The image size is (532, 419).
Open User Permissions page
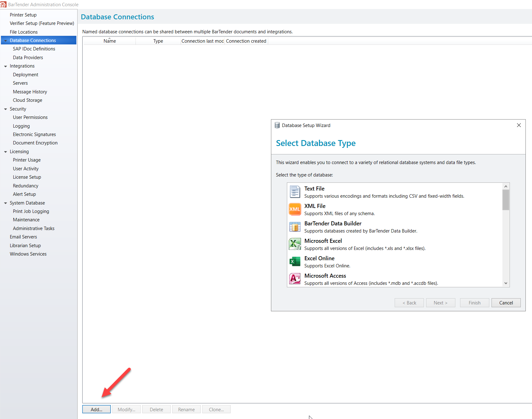pyautogui.click(x=30, y=117)
